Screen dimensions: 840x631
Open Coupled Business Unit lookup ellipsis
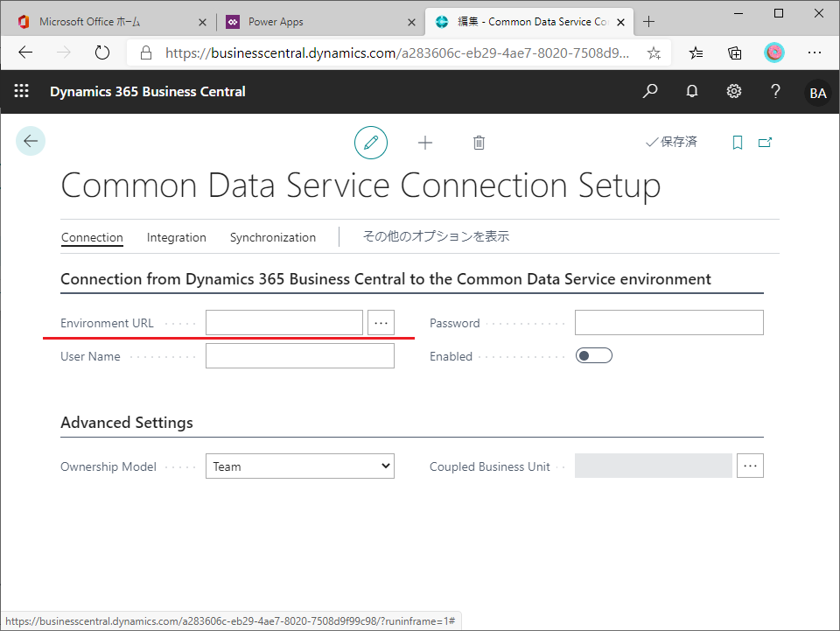click(x=750, y=466)
